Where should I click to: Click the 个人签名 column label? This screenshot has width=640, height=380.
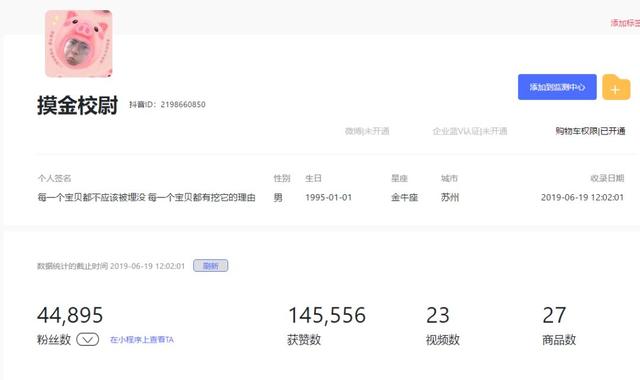(54, 178)
